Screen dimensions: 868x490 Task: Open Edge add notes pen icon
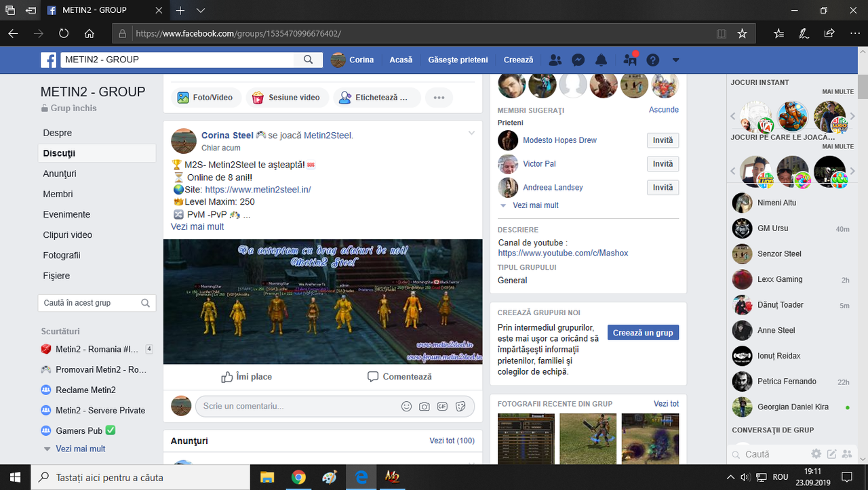(804, 33)
